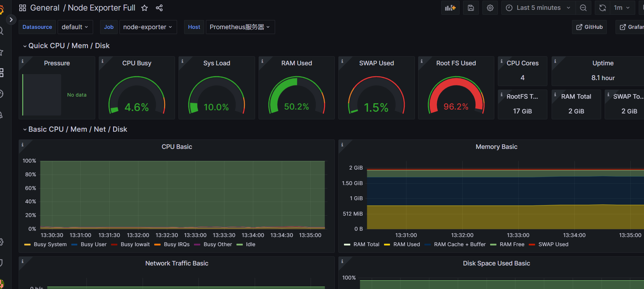Open CPU Basic panel title menu
This screenshot has width=644, height=289.
coord(177,147)
